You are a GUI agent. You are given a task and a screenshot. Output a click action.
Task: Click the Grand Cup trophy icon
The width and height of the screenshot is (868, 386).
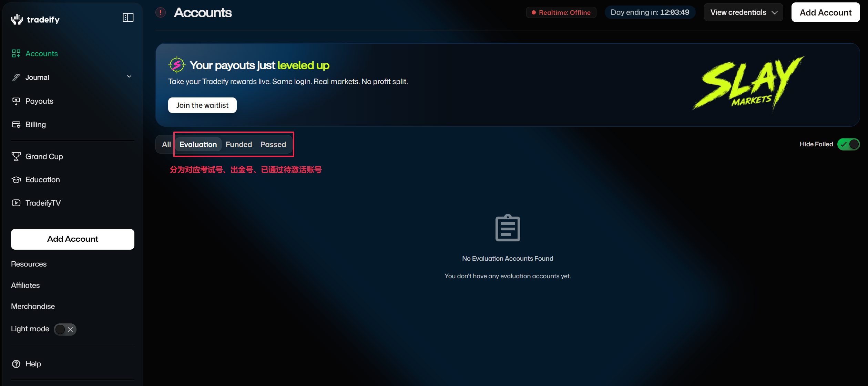[16, 157]
